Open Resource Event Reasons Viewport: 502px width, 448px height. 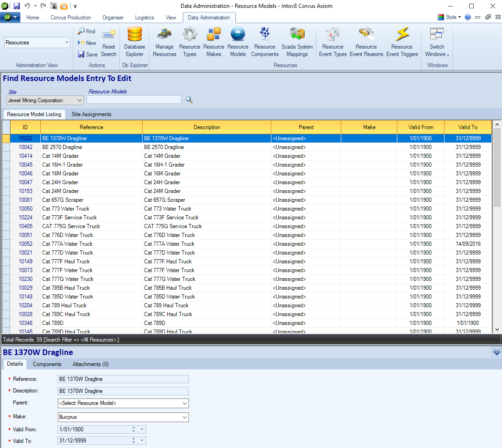point(366,42)
